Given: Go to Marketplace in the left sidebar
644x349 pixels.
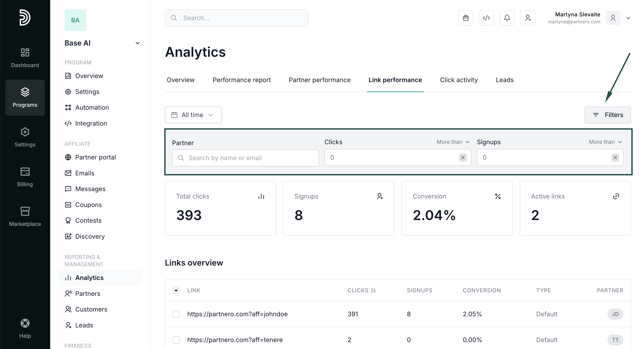Looking at the screenshot, I should pyautogui.click(x=25, y=217).
